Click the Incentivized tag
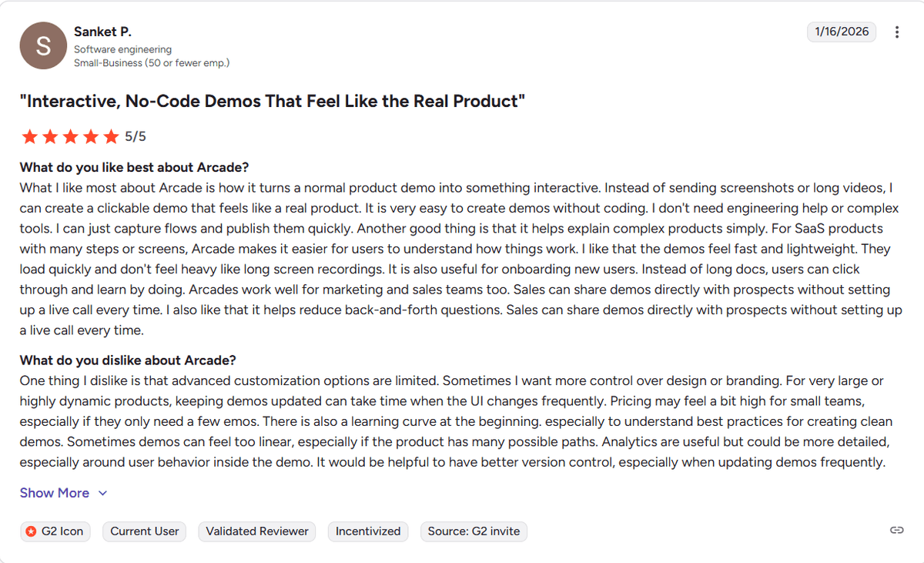Screen dimensions: 924x563 (x=368, y=531)
